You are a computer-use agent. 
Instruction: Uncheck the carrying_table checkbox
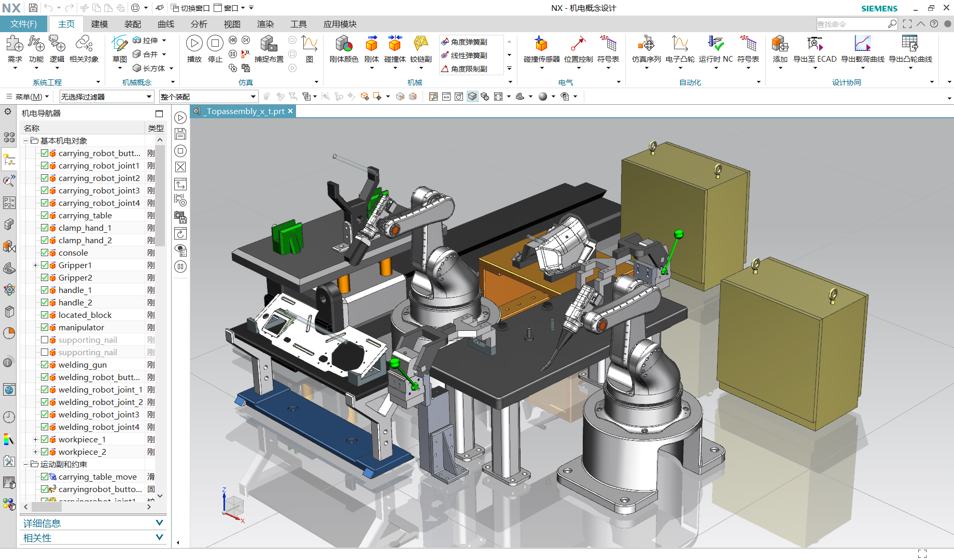45,215
